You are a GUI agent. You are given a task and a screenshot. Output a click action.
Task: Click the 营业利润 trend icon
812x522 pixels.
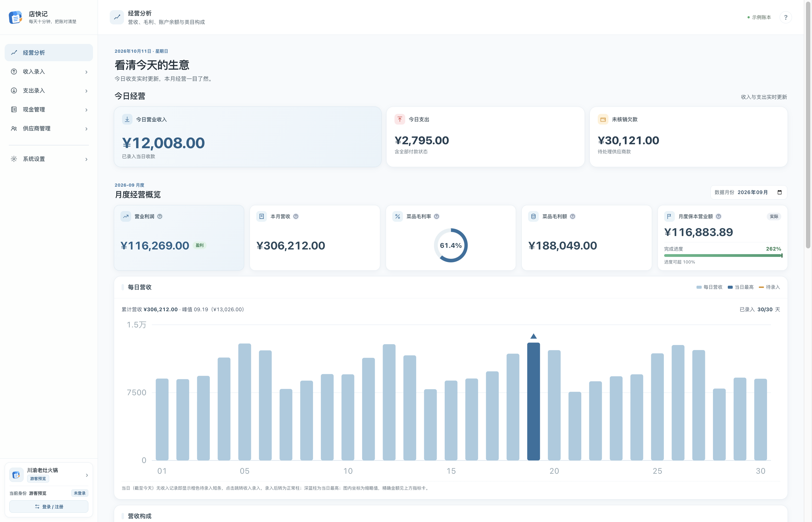pos(126,216)
